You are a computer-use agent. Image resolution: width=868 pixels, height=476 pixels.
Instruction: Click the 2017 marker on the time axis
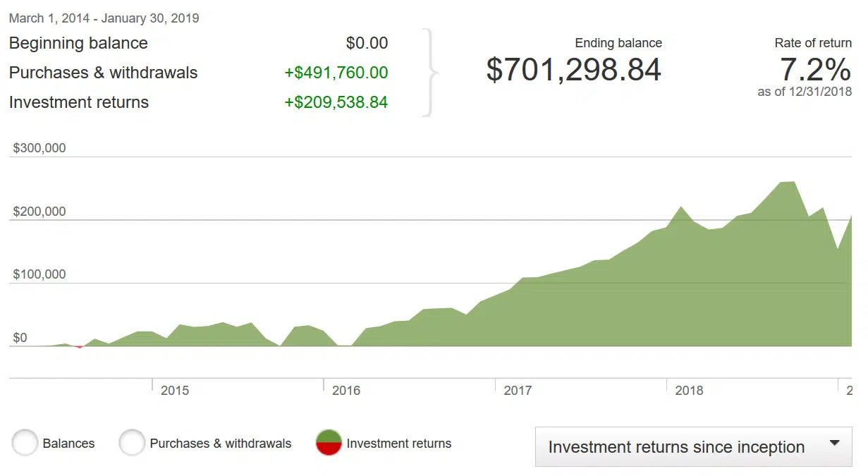pyautogui.click(x=518, y=390)
